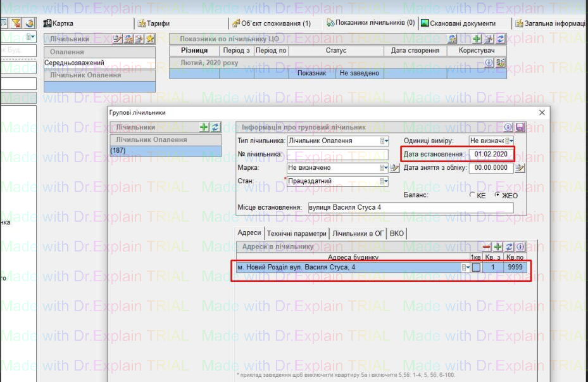The image size is (588, 382).
Task: Click the green plus icon in Лічильники panel
Action: tap(204, 127)
